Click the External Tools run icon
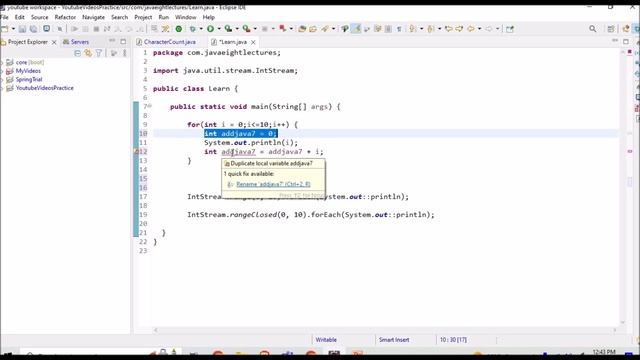 coord(247,29)
